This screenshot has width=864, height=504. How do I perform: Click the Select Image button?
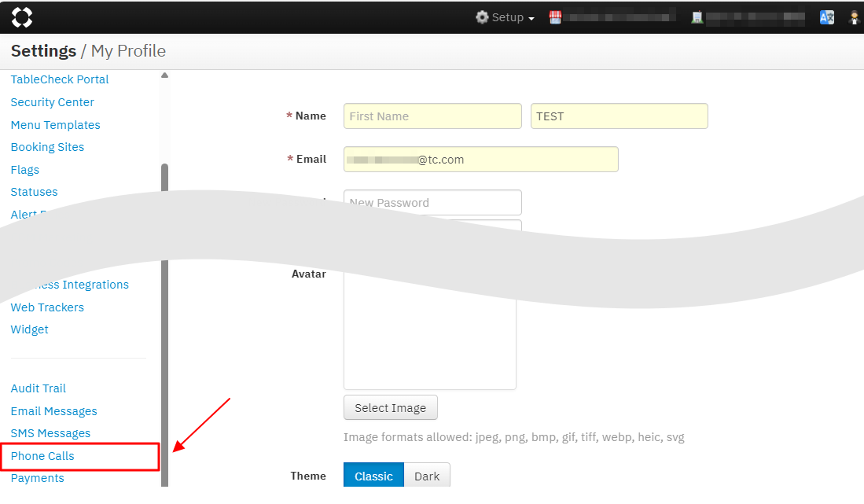pyautogui.click(x=390, y=408)
